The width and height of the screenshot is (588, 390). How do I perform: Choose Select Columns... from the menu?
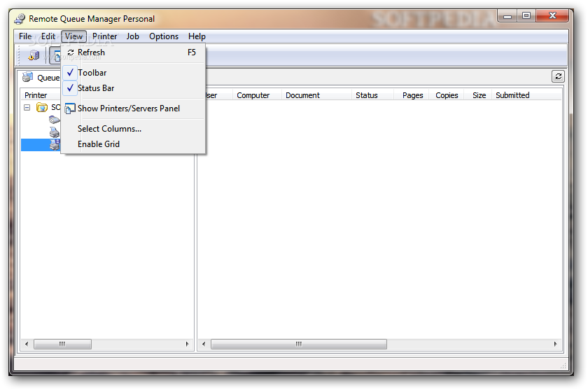click(133, 129)
